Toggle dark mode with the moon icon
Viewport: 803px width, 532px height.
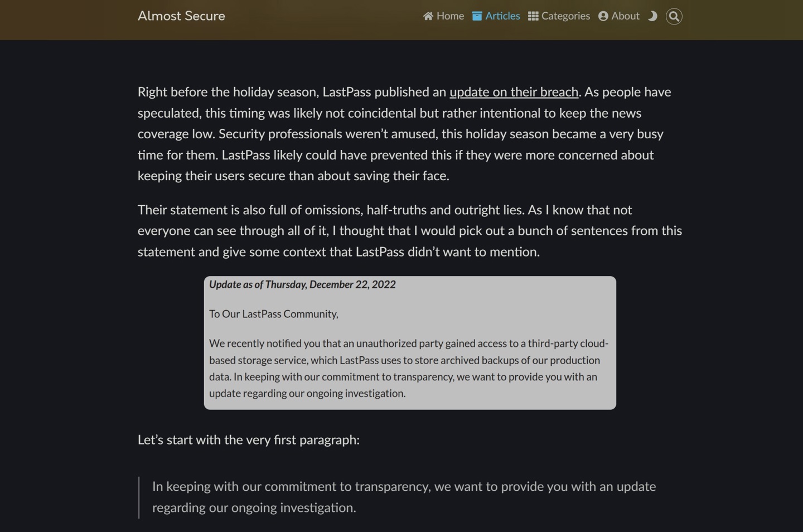coord(652,16)
